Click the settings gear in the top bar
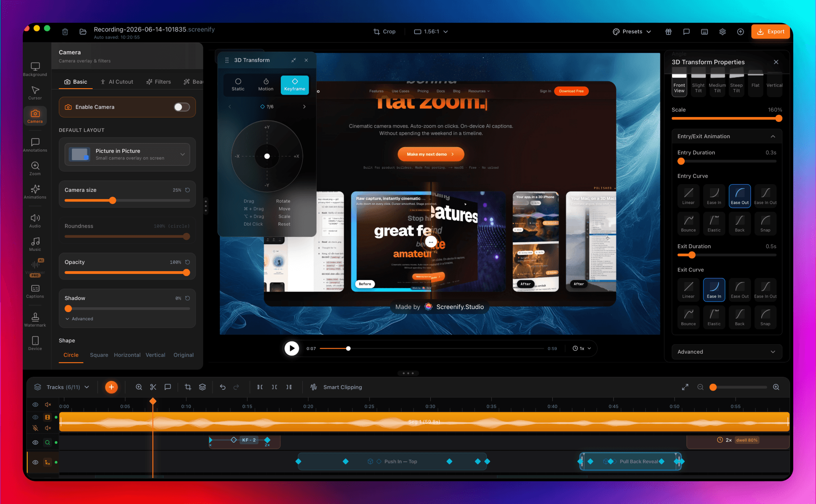 723,32
